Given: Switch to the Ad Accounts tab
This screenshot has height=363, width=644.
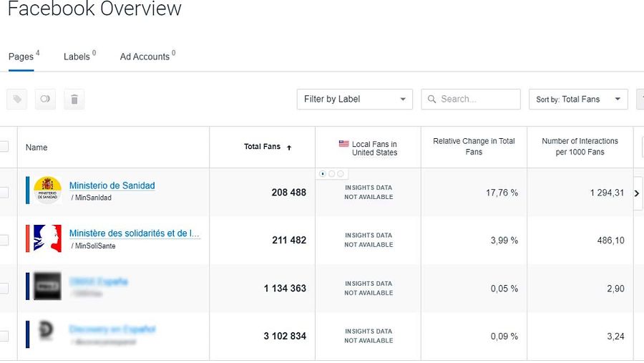Looking at the screenshot, I should 145,57.
